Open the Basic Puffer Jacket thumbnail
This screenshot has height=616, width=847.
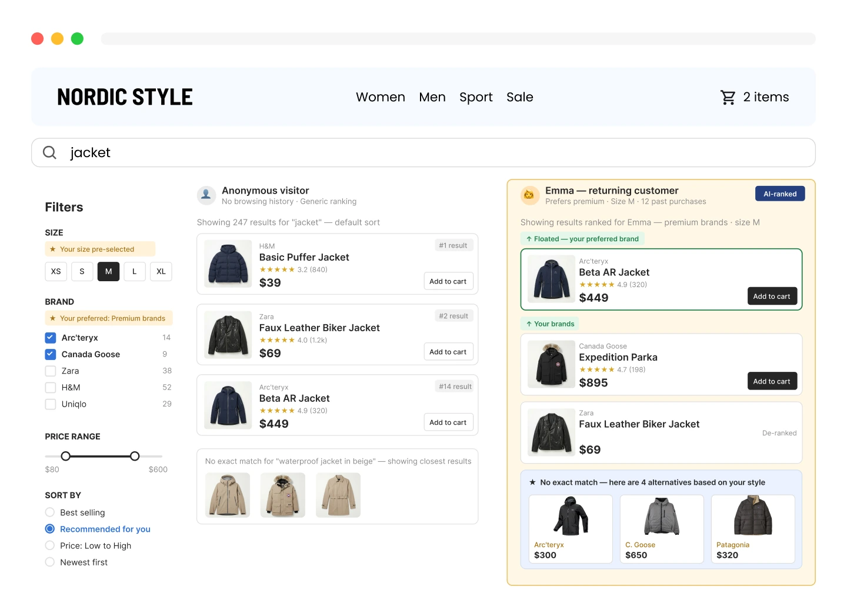[x=228, y=264]
